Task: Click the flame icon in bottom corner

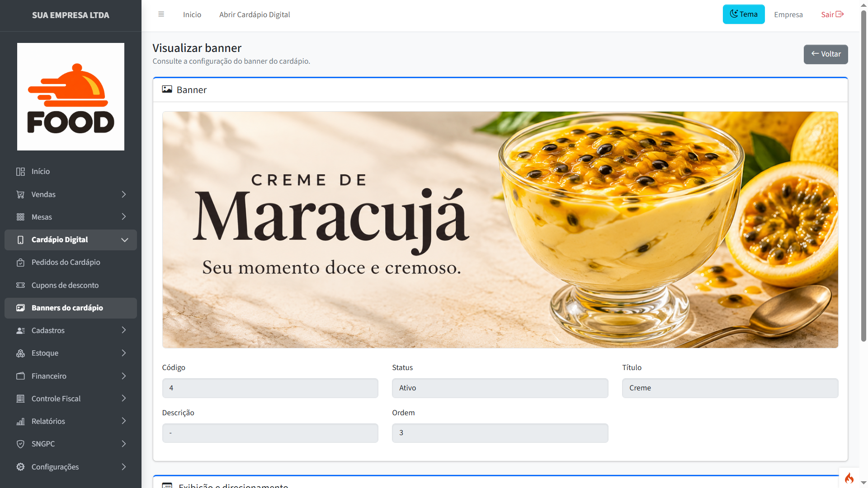Action: point(849,478)
